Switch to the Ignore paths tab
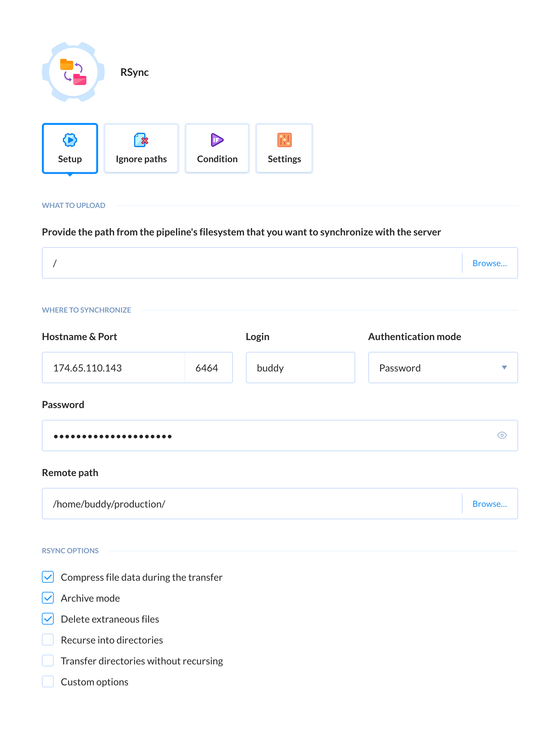The image size is (560, 739). click(x=141, y=159)
